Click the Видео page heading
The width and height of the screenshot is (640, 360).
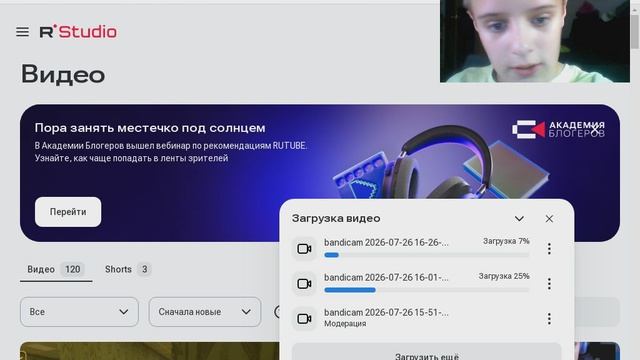coord(63,75)
